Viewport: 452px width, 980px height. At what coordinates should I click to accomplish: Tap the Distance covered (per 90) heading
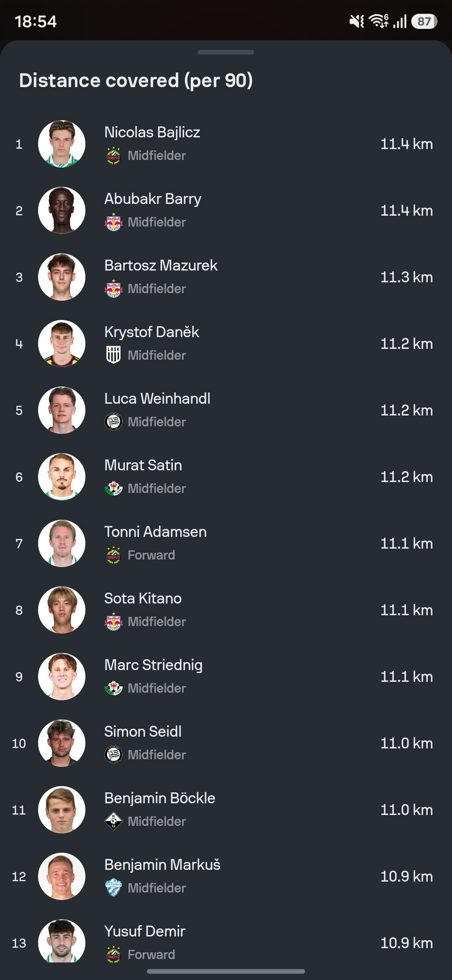pos(136,80)
